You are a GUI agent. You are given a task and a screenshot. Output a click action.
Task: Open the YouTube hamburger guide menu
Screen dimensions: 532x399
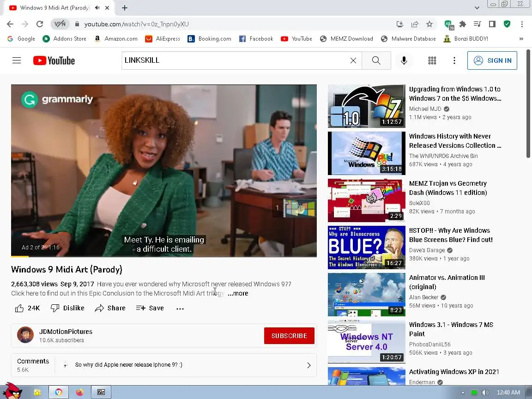click(17, 60)
